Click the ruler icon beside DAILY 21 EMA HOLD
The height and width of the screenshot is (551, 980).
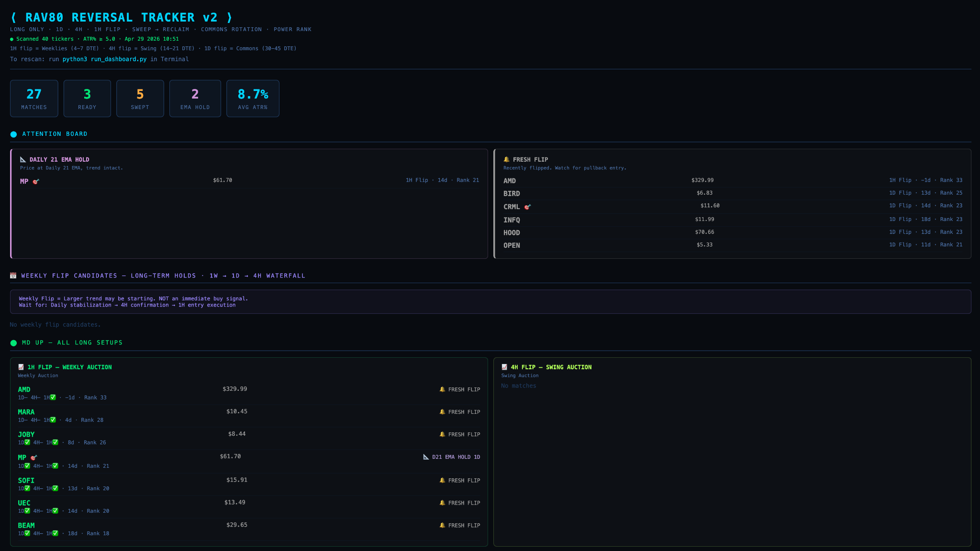(x=23, y=159)
